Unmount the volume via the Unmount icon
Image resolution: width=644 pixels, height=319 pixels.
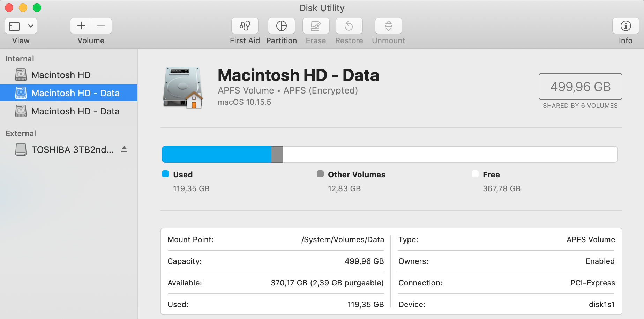tap(389, 26)
